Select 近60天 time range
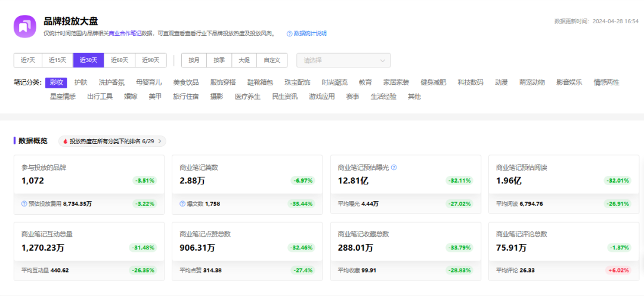 (x=119, y=60)
